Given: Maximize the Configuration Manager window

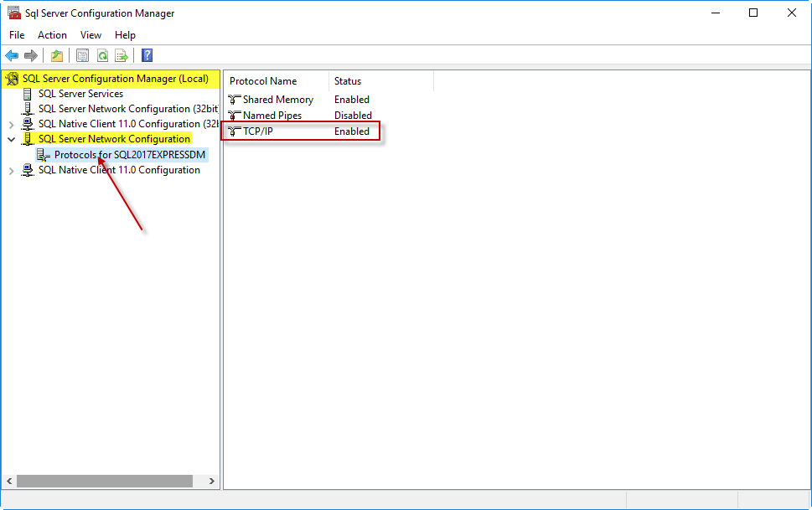Looking at the screenshot, I should 753,13.
